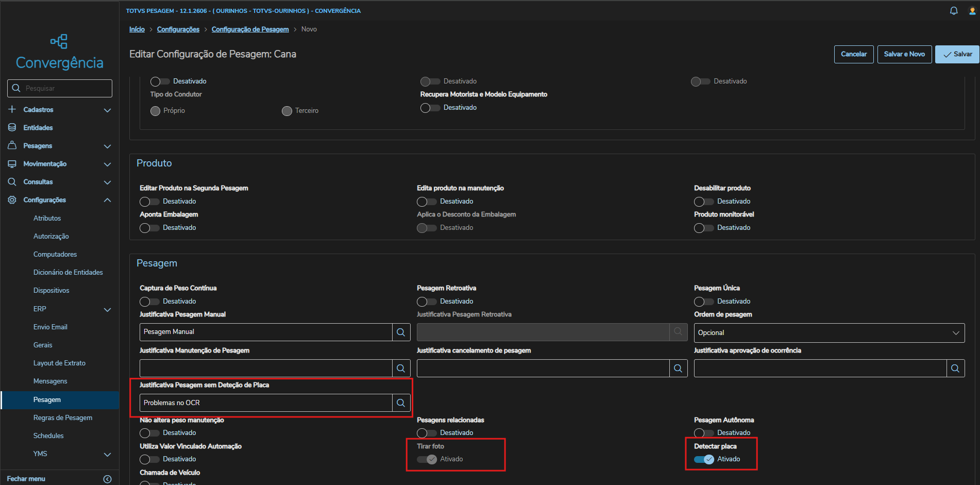This screenshot has width=980, height=485.
Task: Open lookup for Justificativa cancelamento de pesagem
Action: click(x=678, y=369)
